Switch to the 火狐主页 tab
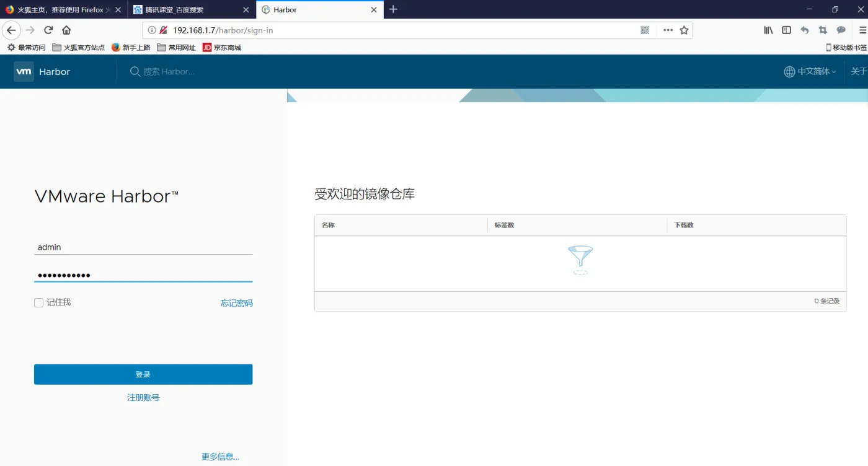 coord(59,10)
